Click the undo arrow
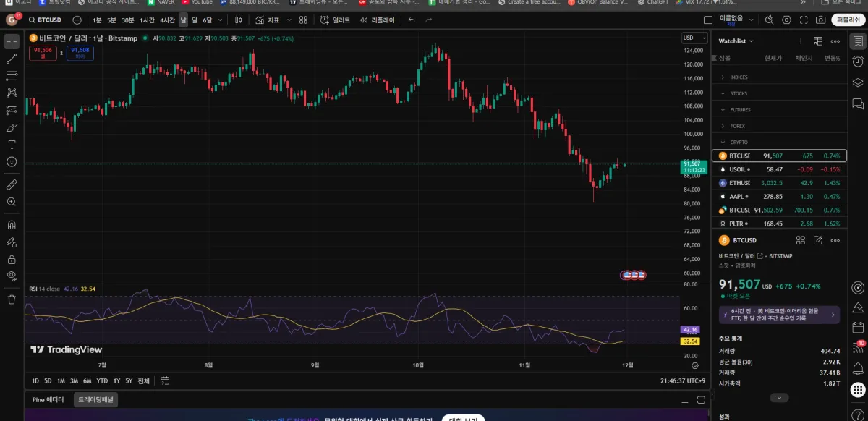Screen dimensions: 868x421 (x=412, y=20)
